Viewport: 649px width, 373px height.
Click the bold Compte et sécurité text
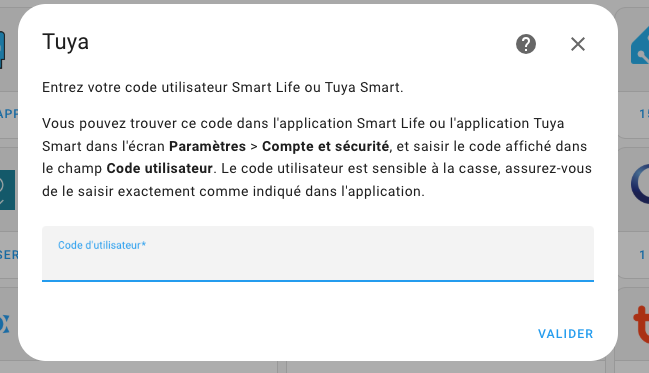click(325, 146)
